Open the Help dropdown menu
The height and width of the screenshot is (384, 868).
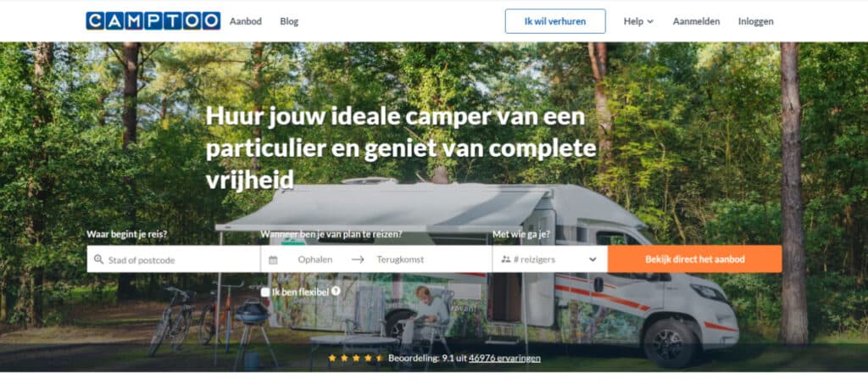pyautogui.click(x=638, y=21)
